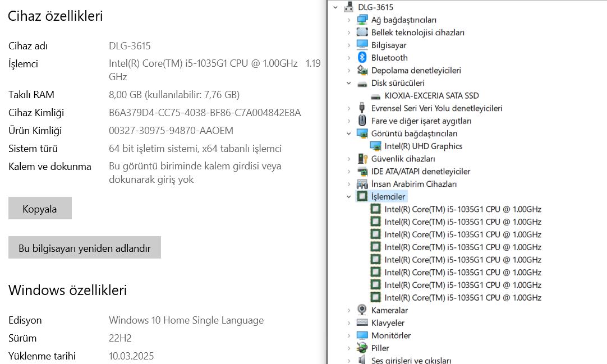
Task: Click the product ID 00327-30975-94870-AAOEM
Action: coord(171,130)
